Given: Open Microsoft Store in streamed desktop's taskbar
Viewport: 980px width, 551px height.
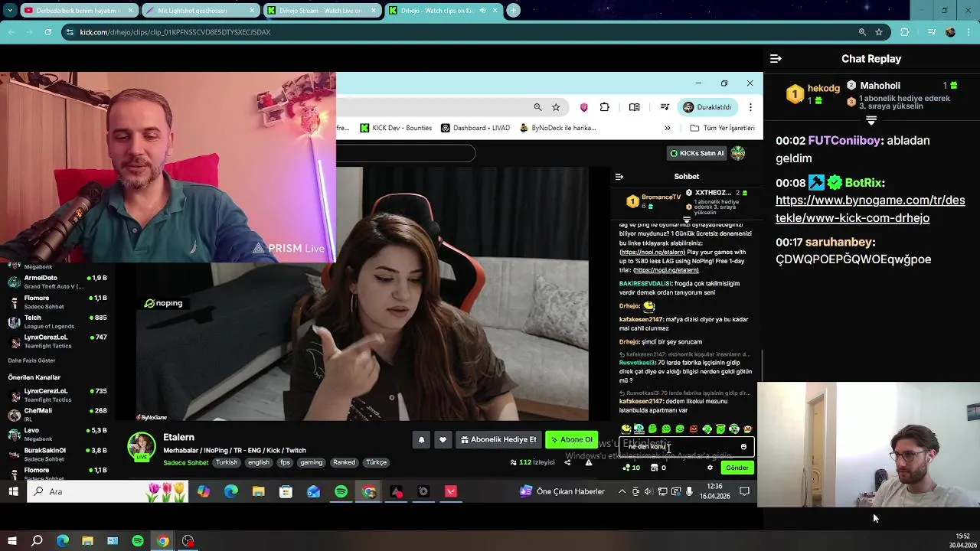Looking at the screenshot, I should [286, 491].
